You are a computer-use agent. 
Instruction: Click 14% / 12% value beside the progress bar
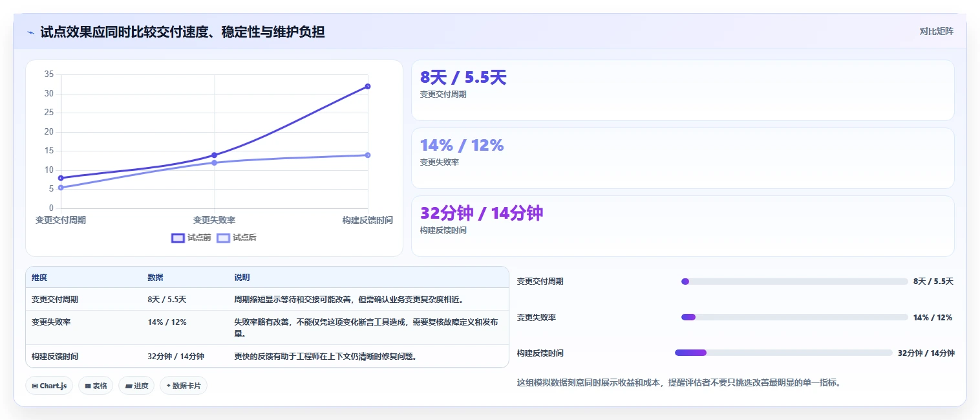[933, 317]
